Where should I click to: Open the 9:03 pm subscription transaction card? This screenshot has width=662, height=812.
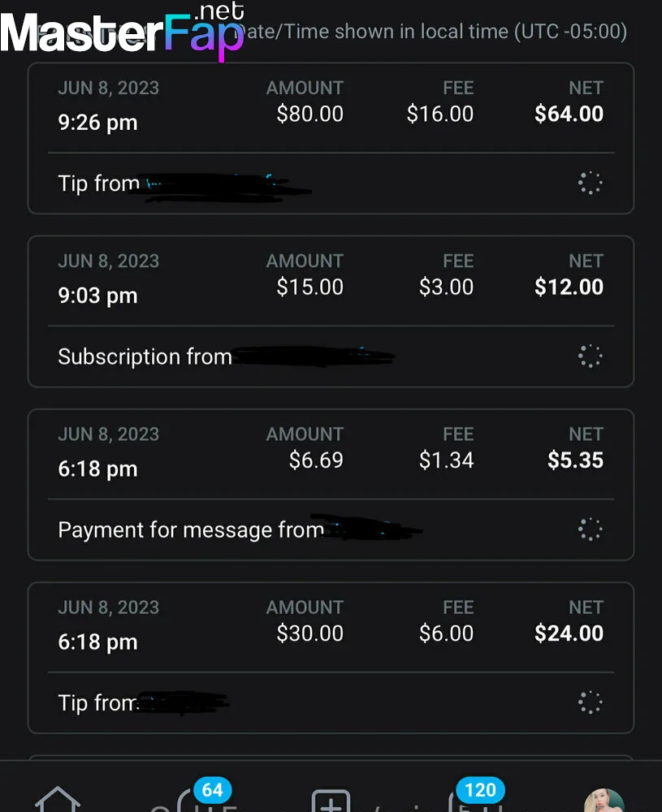331,311
